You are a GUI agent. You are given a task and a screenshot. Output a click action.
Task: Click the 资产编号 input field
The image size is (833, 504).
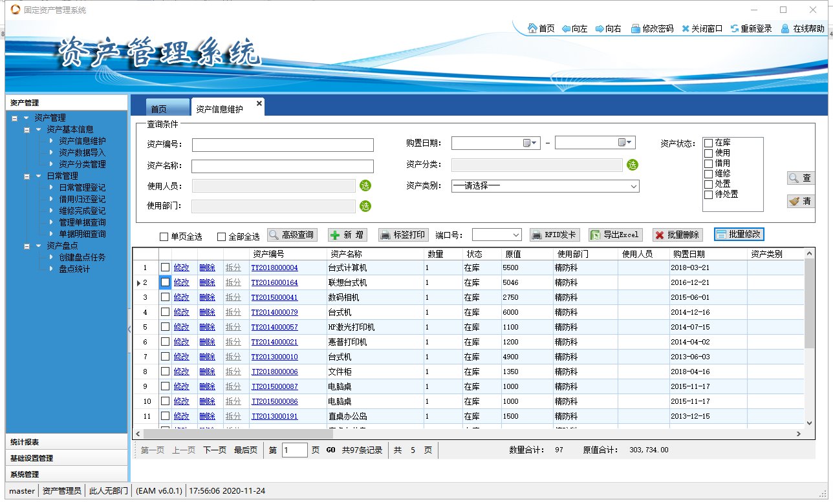pos(283,145)
